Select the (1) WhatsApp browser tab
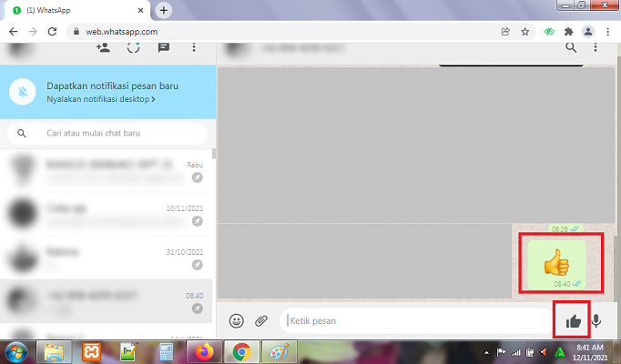The width and height of the screenshot is (621, 364). (77, 10)
